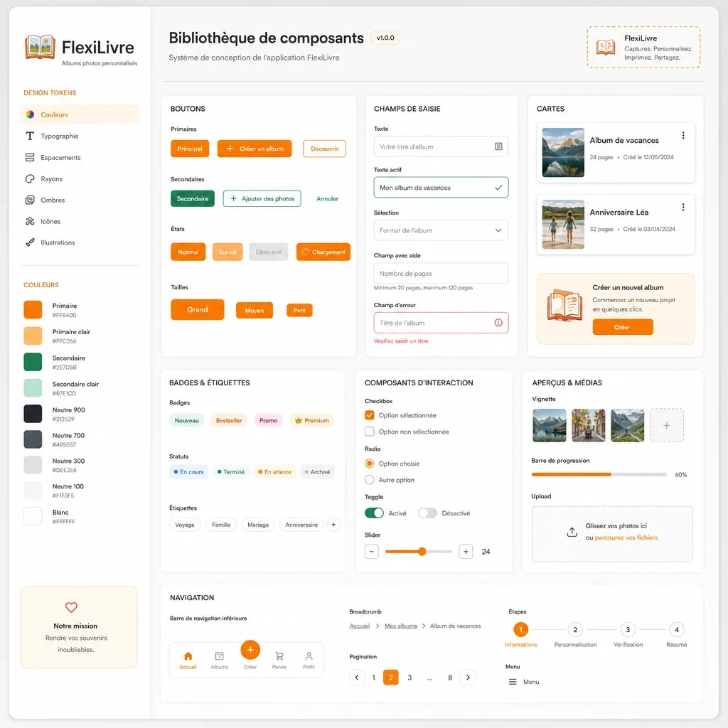Click the Rayons icon in sidebar
The height and width of the screenshot is (728, 728).
30,178
